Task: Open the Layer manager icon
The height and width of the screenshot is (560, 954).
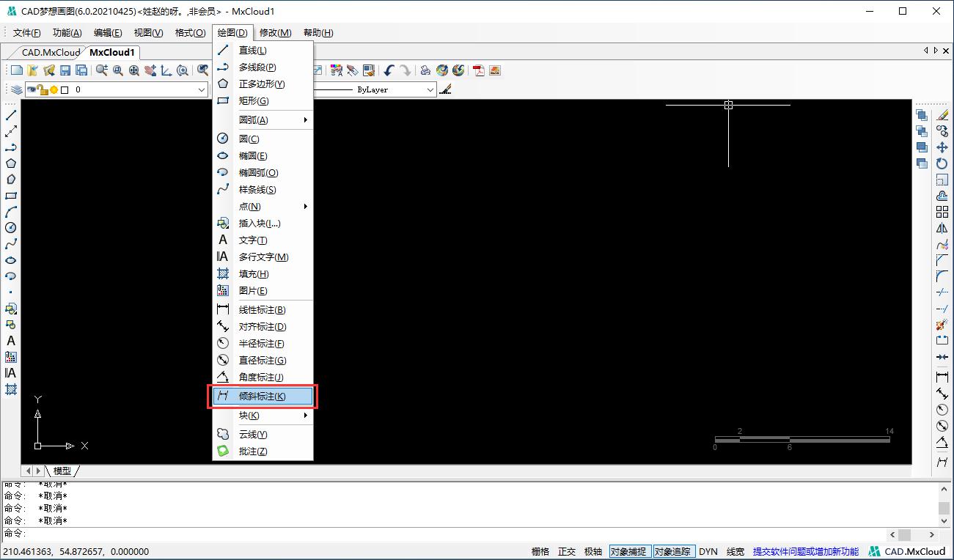Action: point(16,89)
